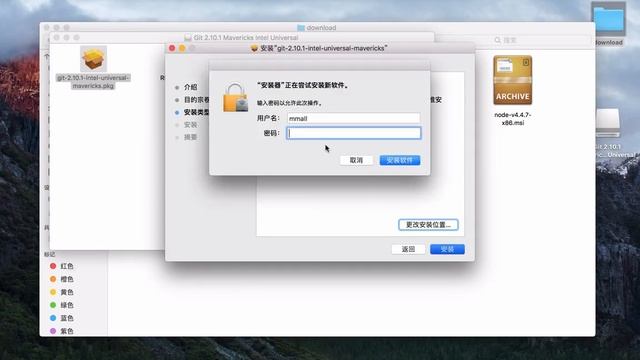The height and width of the screenshot is (360, 640).
Task: Click the Installation Type step in installer
Action: (x=196, y=112)
